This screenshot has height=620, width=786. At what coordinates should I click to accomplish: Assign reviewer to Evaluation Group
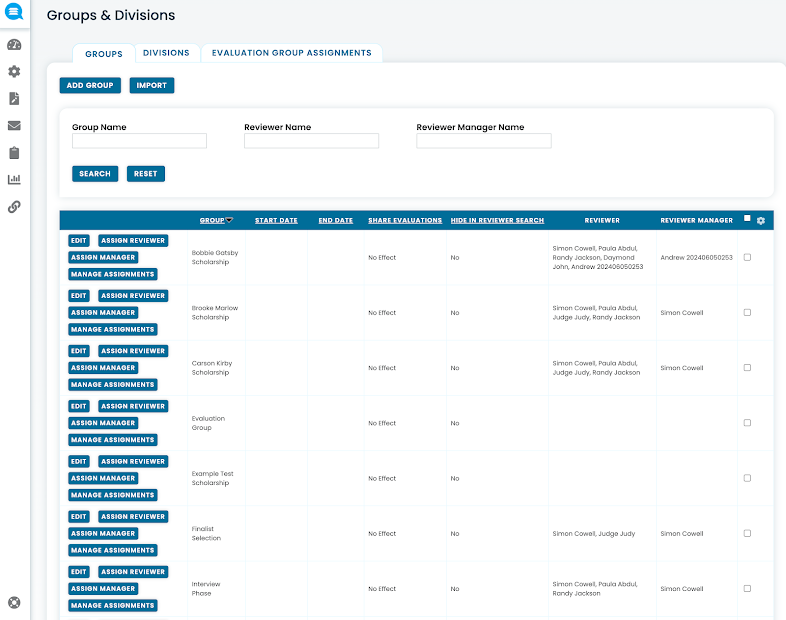pos(133,406)
